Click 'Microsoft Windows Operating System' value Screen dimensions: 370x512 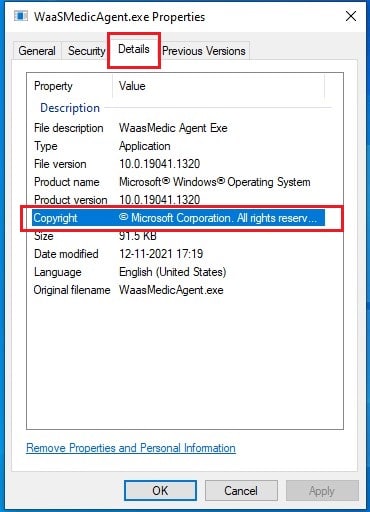(215, 182)
